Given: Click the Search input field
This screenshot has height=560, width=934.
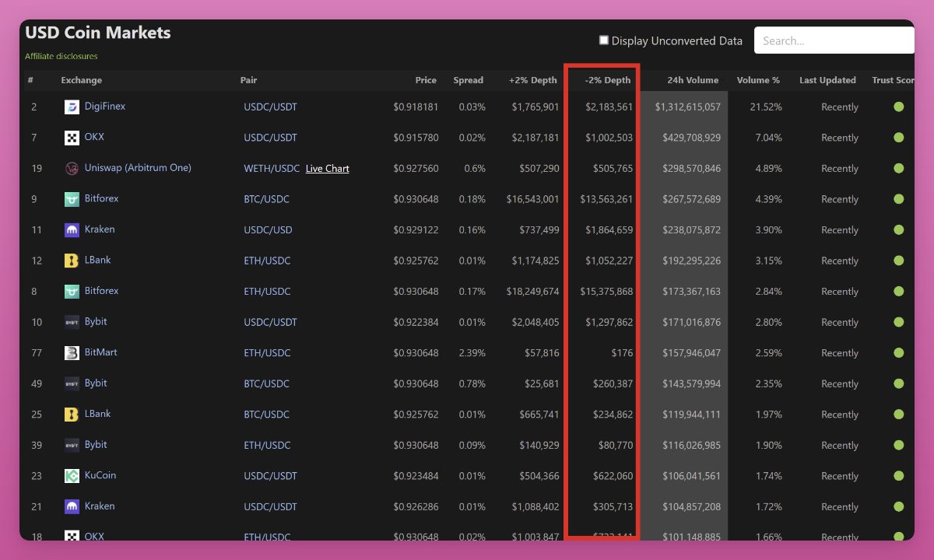Looking at the screenshot, I should coord(833,40).
